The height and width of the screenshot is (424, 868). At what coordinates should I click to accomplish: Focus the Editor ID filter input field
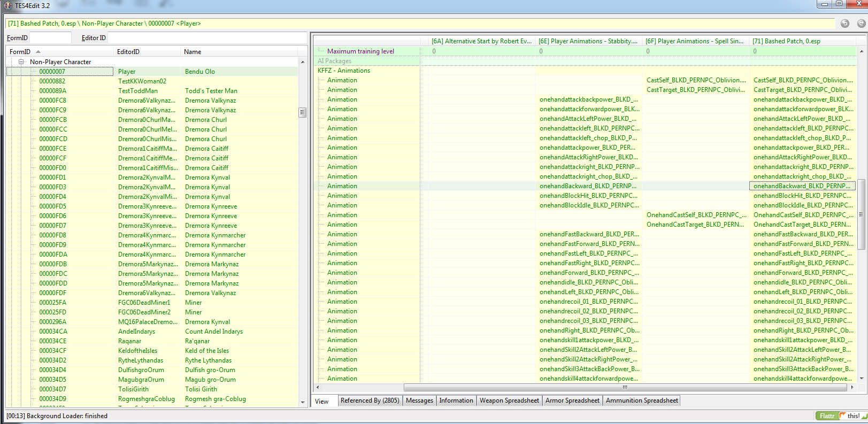(207, 38)
